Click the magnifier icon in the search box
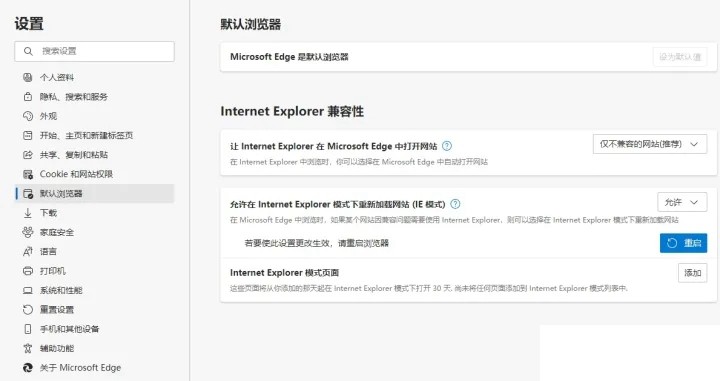720x381 pixels. [x=28, y=51]
